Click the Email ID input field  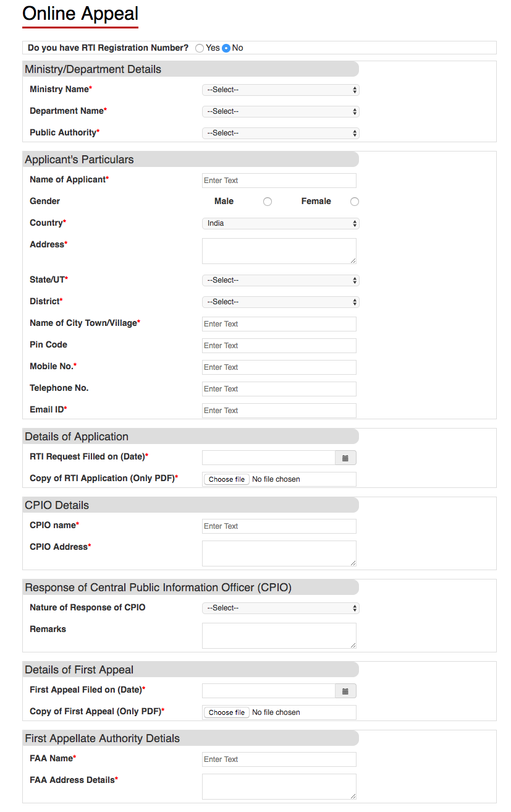coord(279,411)
